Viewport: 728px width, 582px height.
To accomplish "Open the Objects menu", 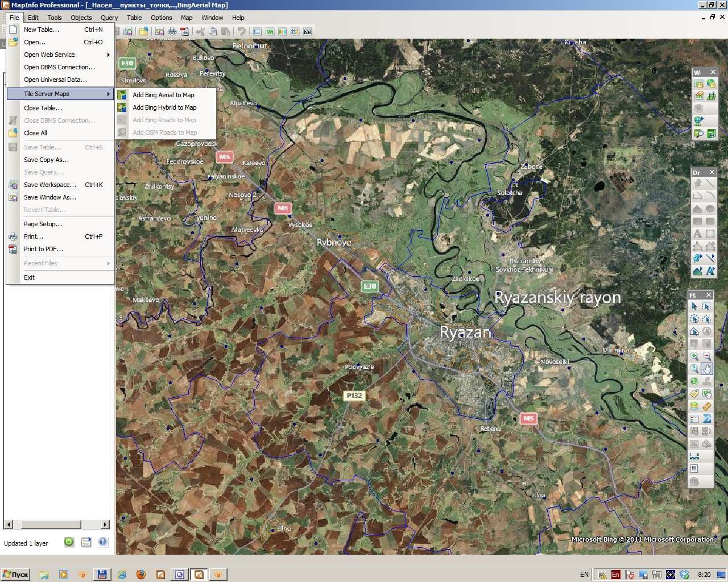I will [81, 18].
